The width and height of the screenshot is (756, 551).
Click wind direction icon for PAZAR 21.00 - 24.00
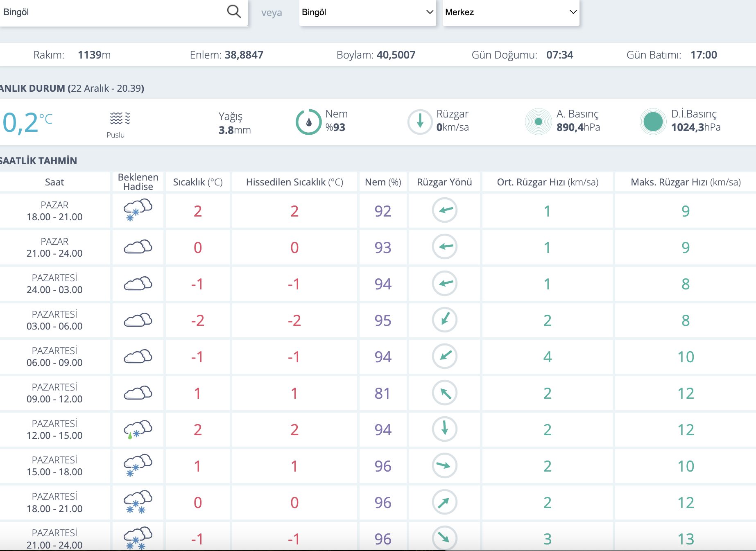pyautogui.click(x=444, y=247)
